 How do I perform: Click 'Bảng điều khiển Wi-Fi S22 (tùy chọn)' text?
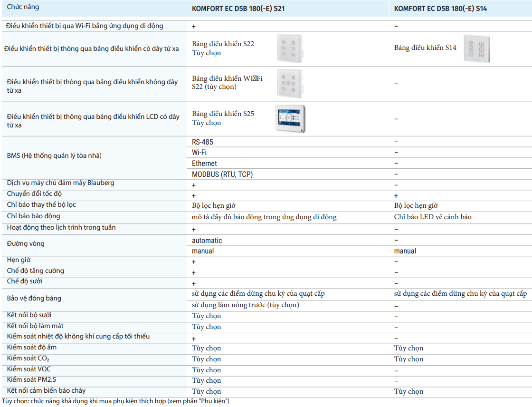[227, 83]
